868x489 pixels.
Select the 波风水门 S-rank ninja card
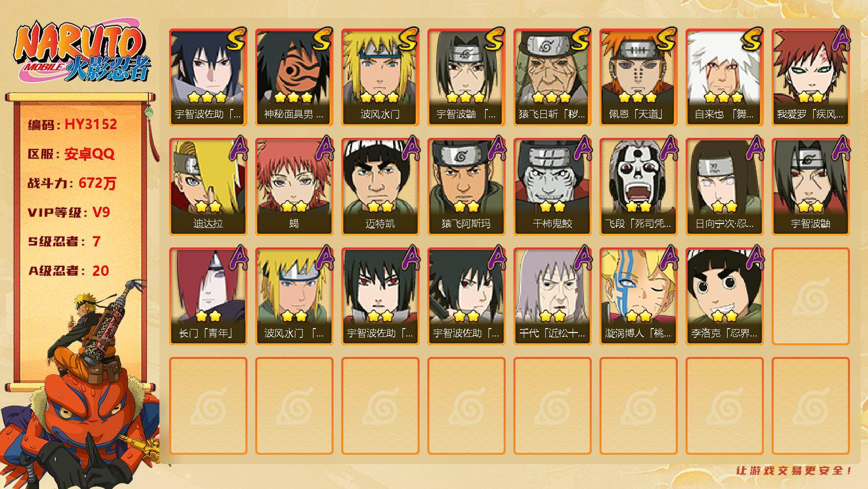coord(380,77)
